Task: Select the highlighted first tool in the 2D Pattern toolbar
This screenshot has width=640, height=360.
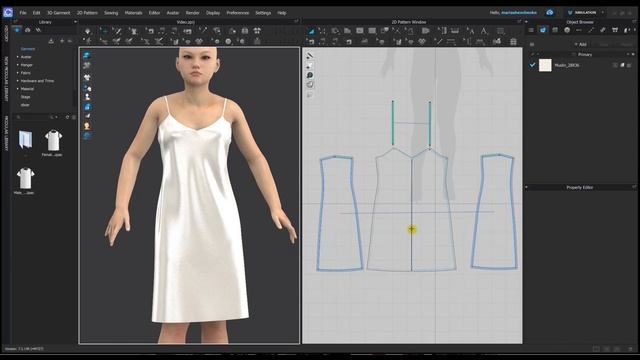Action: point(311,31)
